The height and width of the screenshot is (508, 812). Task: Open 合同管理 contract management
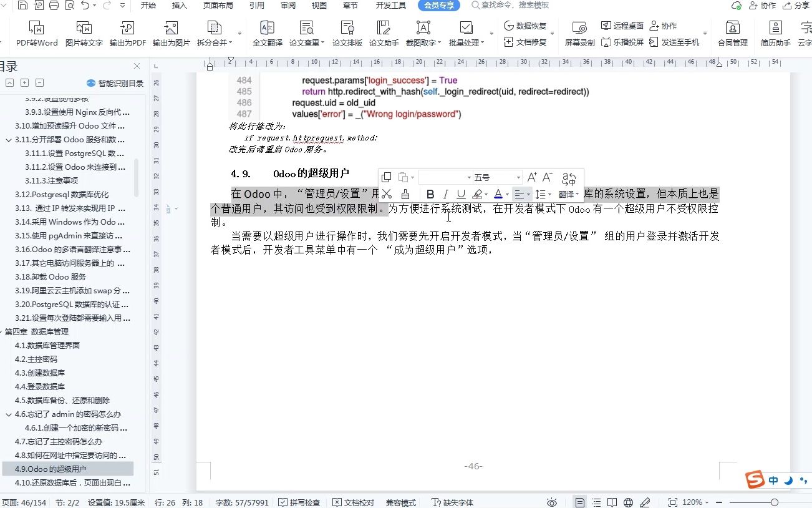(x=732, y=34)
